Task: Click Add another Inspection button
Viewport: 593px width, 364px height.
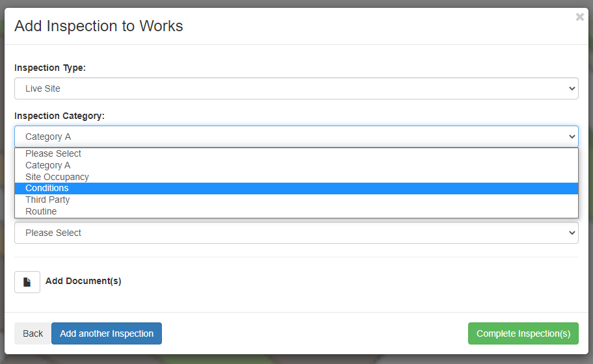Action: tap(107, 333)
